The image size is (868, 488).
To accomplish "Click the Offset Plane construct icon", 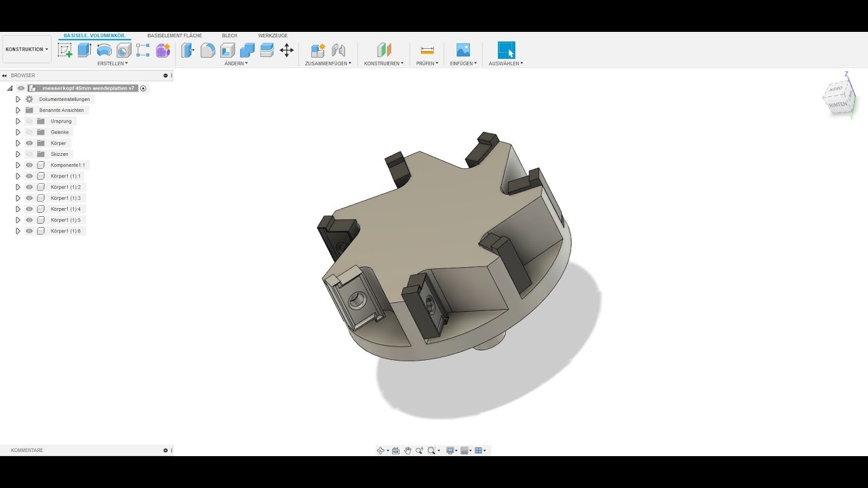I will click(384, 50).
